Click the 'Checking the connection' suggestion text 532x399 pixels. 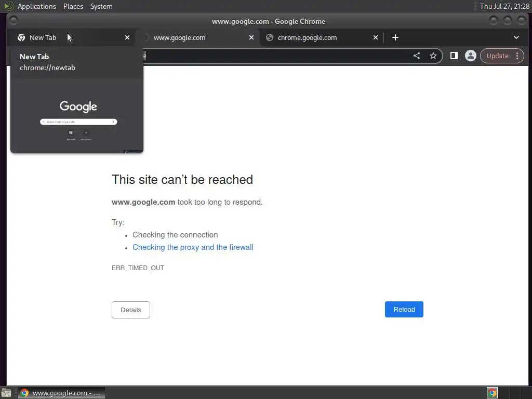point(175,235)
